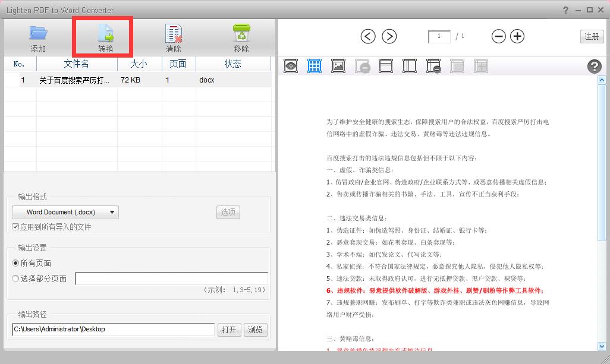Select the blue table grid marking tool
This screenshot has height=364, width=610.
point(315,66)
